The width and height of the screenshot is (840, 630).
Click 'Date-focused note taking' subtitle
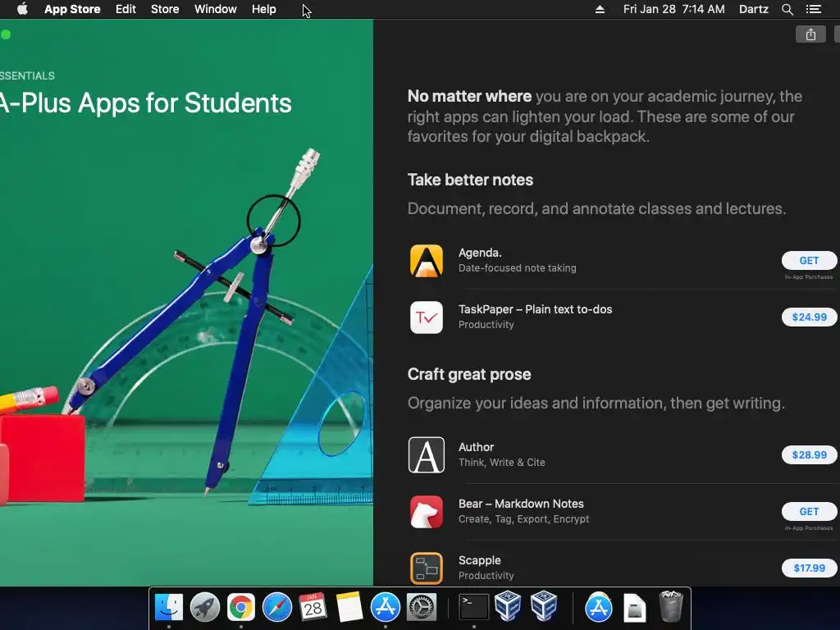point(518,268)
